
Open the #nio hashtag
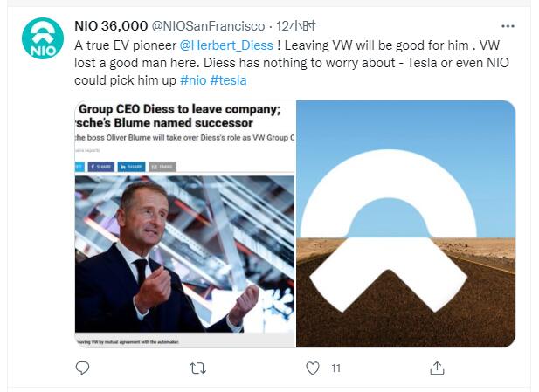point(192,79)
